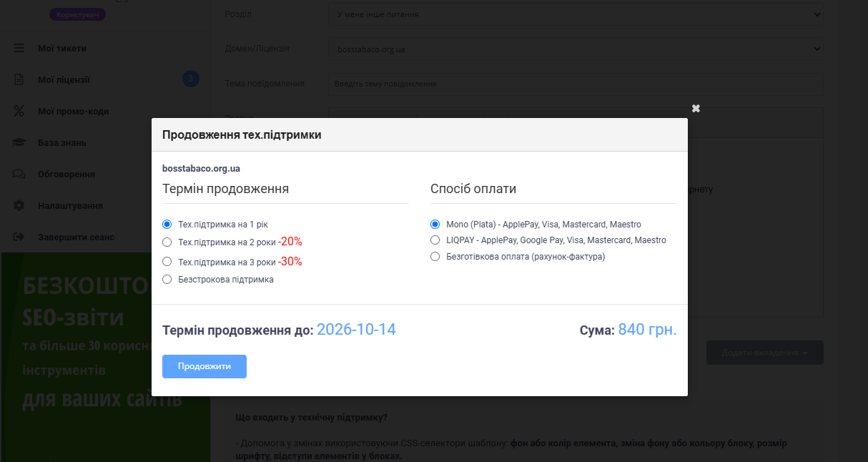Choose Тех.підтримка на 2 роки radio button
Screen dimensions: 868x462
tap(167, 242)
